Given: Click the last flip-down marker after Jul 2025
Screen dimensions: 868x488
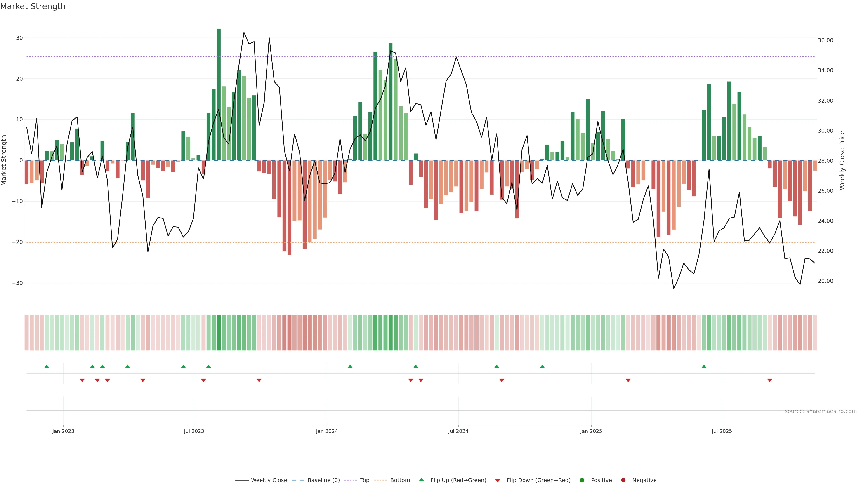Looking at the screenshot, I should [770, 380].
